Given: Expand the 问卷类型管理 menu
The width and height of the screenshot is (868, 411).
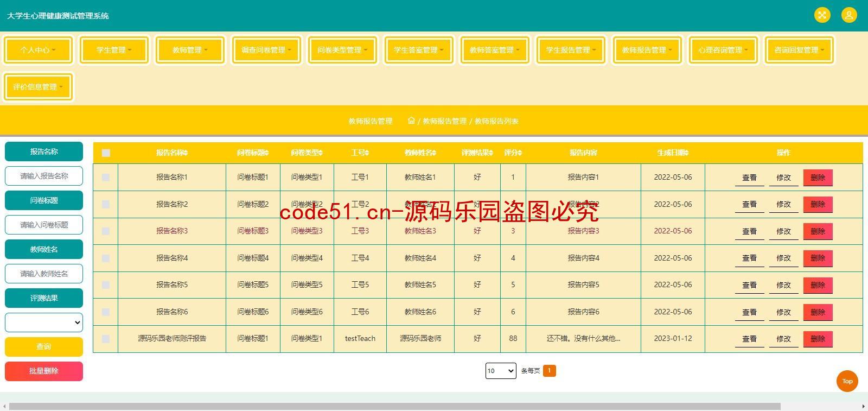Looking at the screenshot, I should [x=342, y=50].
